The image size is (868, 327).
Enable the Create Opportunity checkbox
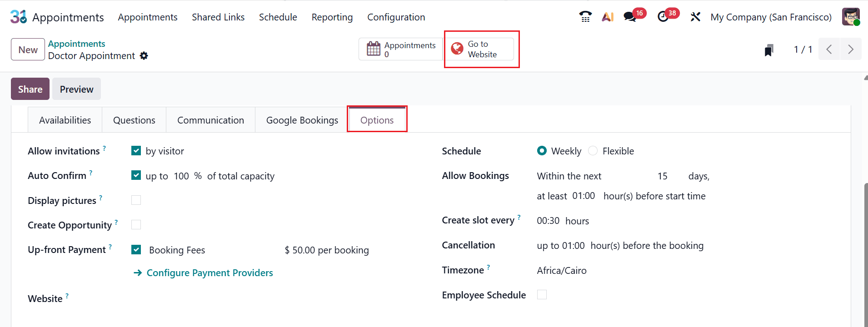point(136,224)
